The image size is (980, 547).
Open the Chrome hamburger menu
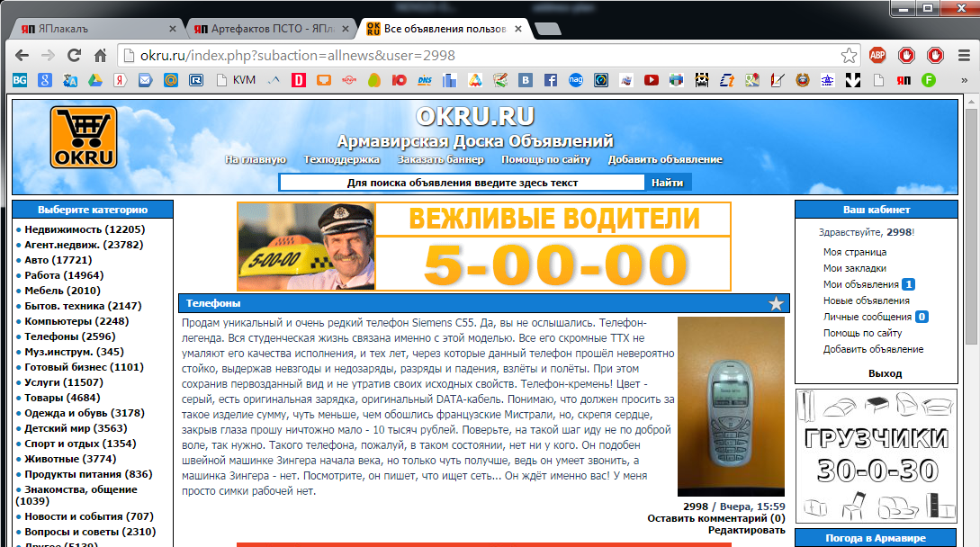tap(962, 55)
